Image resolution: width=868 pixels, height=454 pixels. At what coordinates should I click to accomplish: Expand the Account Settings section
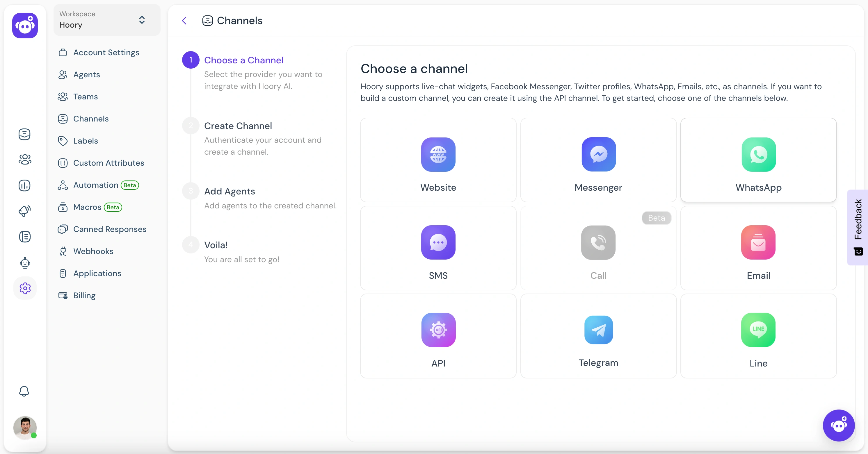pyautogui.click(x=106, y=52)
